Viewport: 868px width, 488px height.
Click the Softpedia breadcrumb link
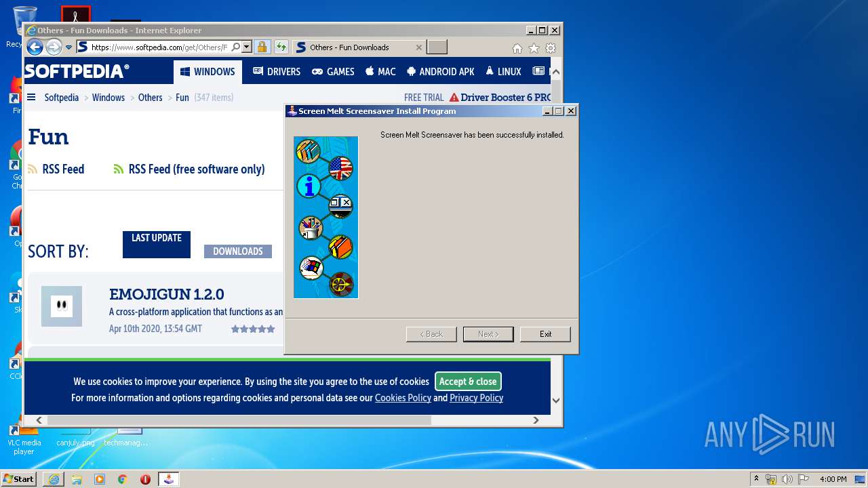62,98
